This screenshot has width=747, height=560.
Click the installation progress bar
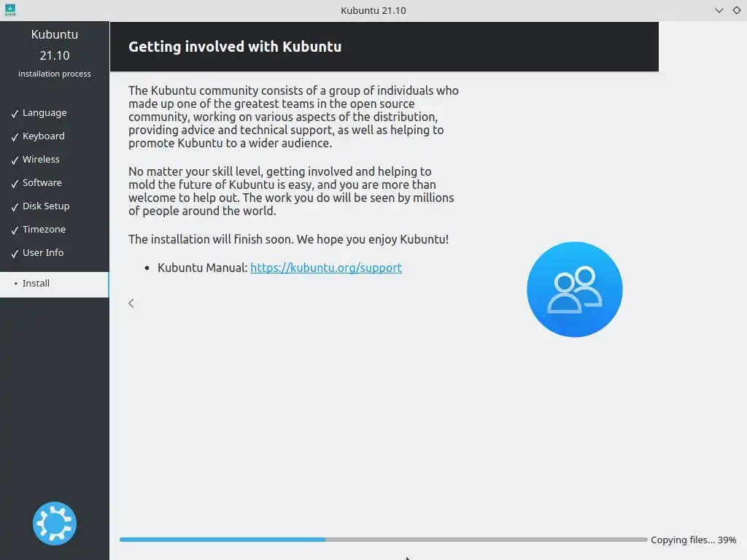384,540
